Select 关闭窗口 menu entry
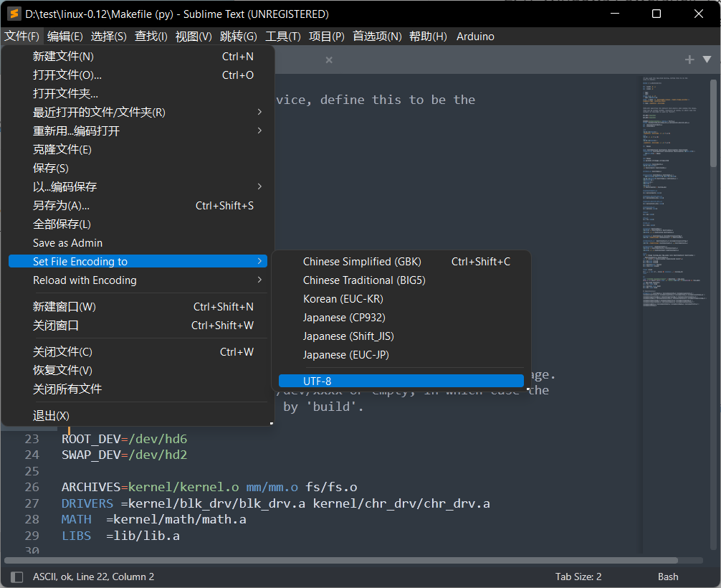721x588 pixels. [x=138, y=326]
